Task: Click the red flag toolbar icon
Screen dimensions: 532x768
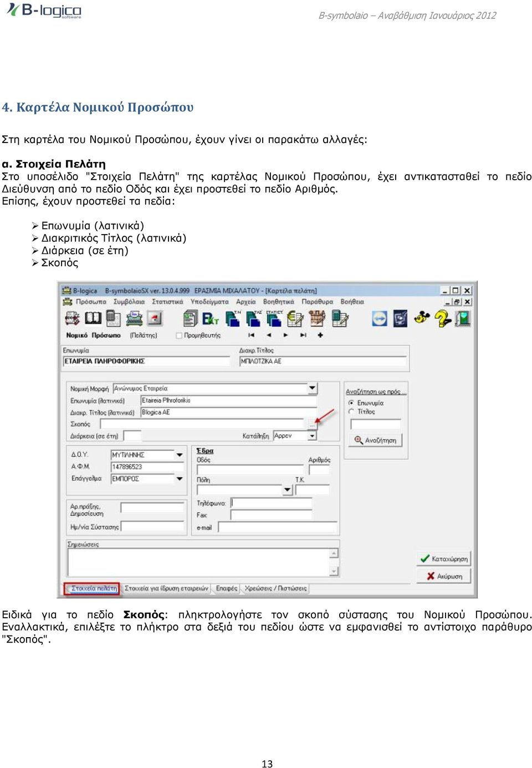Action: click(155, 318)
